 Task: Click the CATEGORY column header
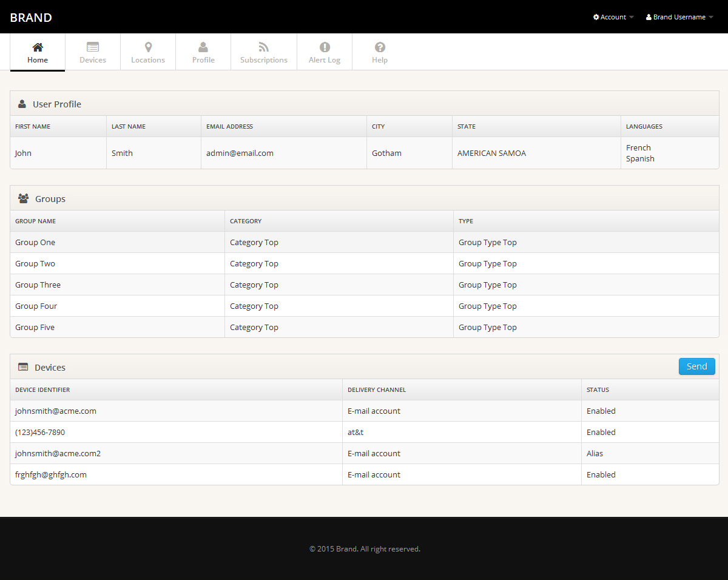pos(246,221)
